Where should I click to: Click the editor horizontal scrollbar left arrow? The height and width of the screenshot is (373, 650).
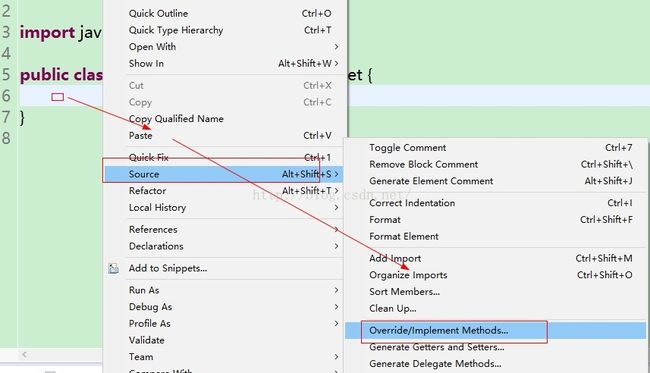[24, 354]
